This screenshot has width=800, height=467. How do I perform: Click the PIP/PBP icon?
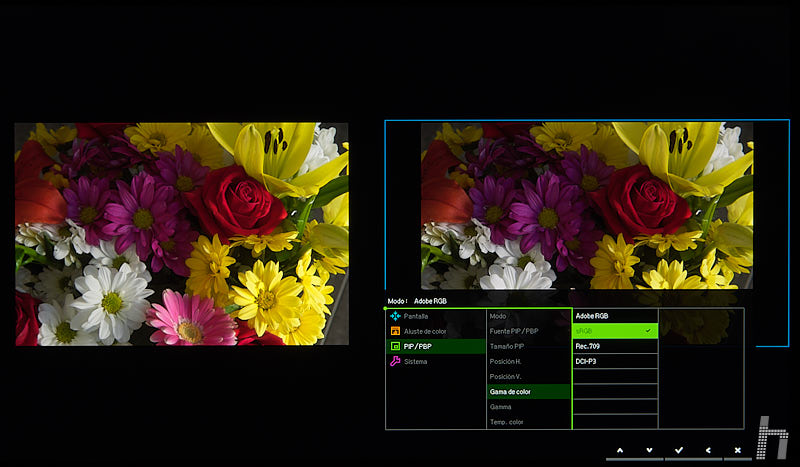point(395,346)
